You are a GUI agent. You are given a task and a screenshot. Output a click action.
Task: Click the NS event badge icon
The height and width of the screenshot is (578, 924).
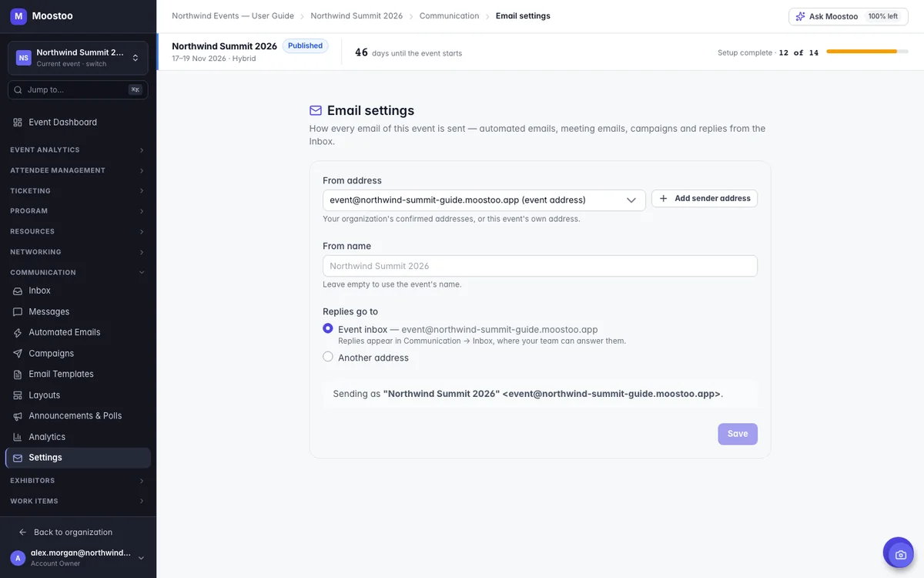[x=24, y=58]
